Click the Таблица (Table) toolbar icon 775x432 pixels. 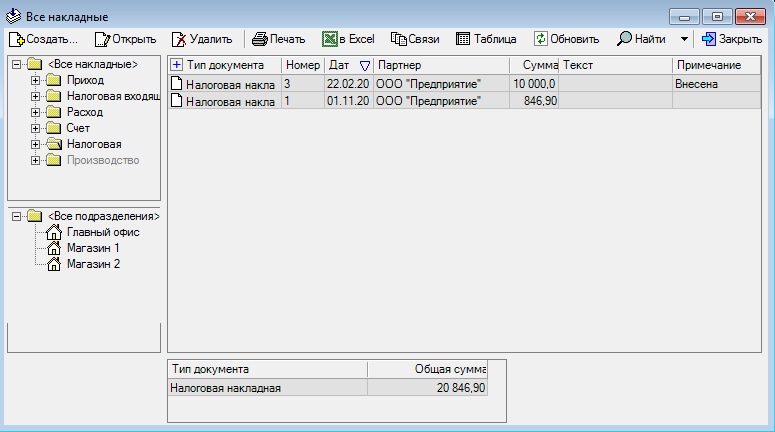(x=463, y=39)
